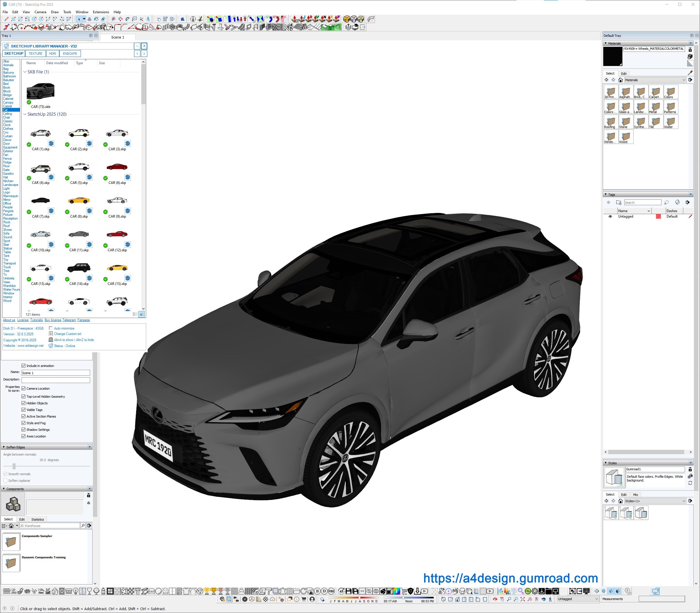Toggle the Shadow Settings checkbox
Image resolution: width=700 pixels, height=613 pixels.
tap(24, 430)
